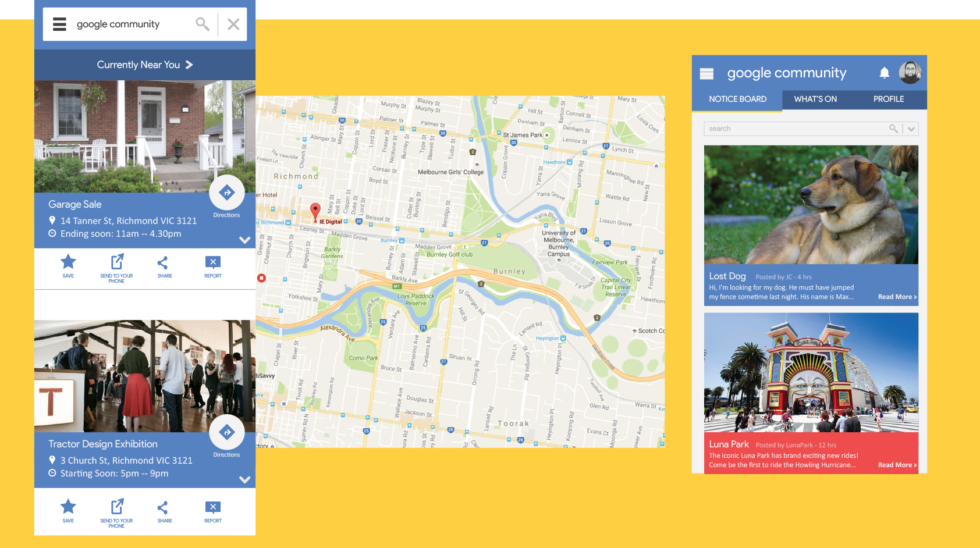Switch to the Profile tab

[889, 99]
